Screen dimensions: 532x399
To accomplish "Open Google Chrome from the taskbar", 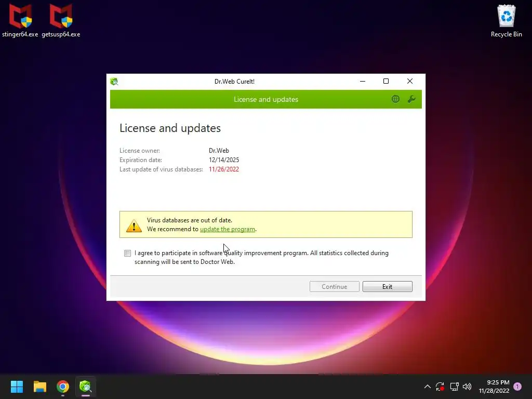I will point(63,387).
